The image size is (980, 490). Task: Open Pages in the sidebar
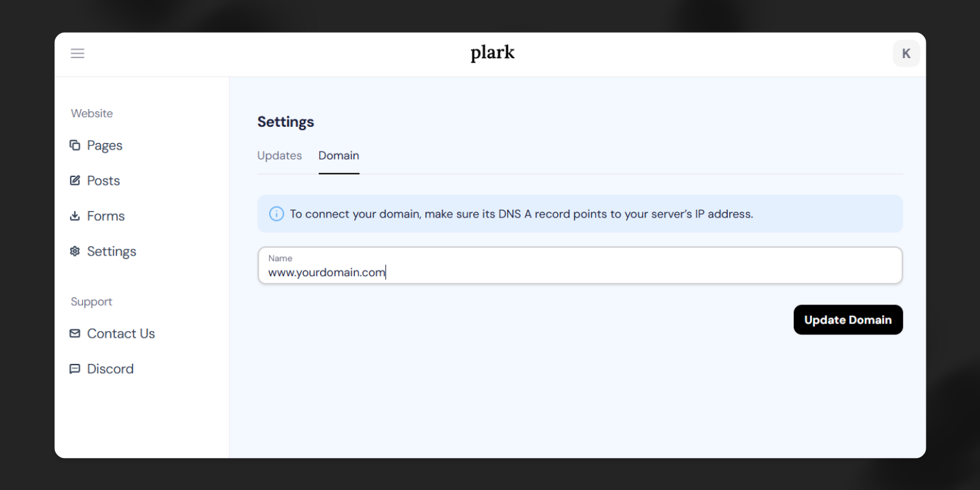[x=105, y=145]
